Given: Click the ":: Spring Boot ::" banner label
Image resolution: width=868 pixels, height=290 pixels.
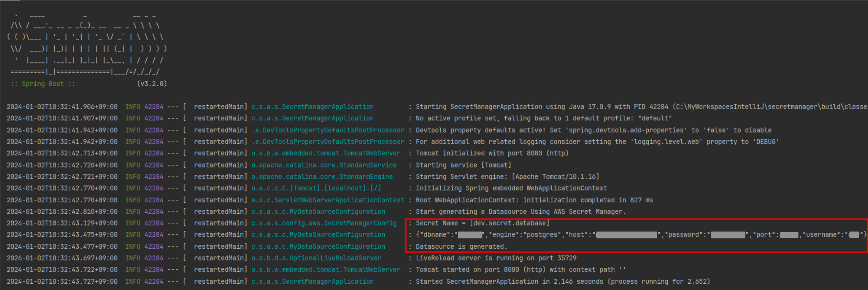Looking at the screenshot, I should 43,84.
